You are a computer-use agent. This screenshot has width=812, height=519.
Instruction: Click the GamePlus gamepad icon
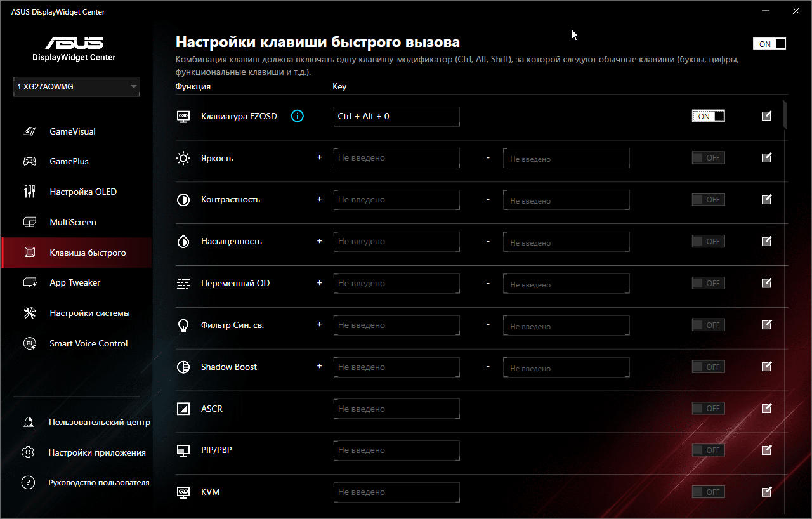point(30,162)
